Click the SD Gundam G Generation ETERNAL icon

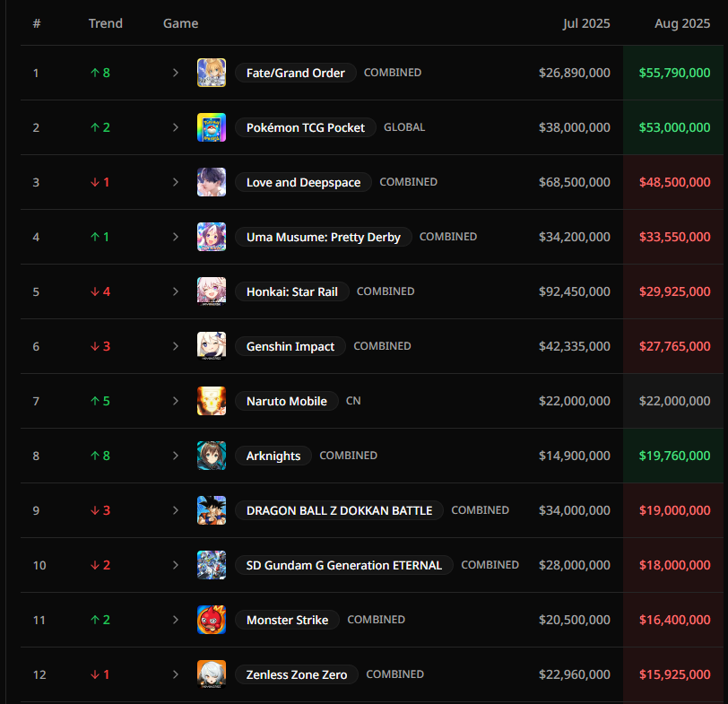[212, 565]
